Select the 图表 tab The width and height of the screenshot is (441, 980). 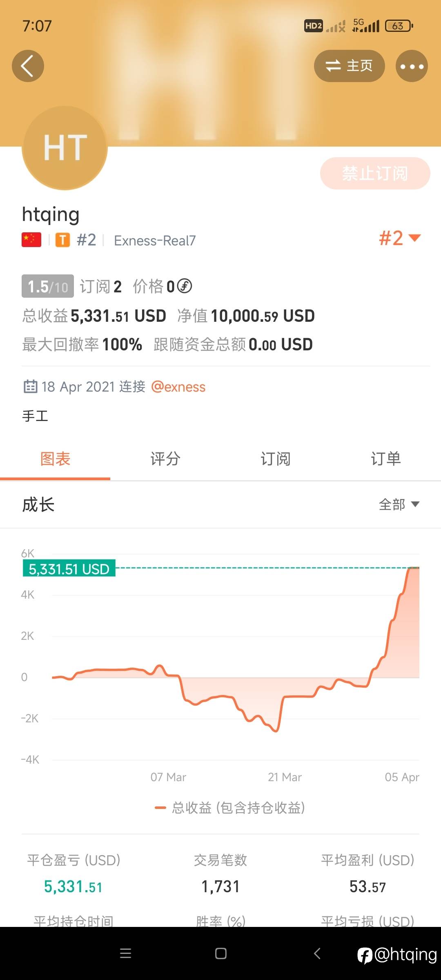pos(55,459)
